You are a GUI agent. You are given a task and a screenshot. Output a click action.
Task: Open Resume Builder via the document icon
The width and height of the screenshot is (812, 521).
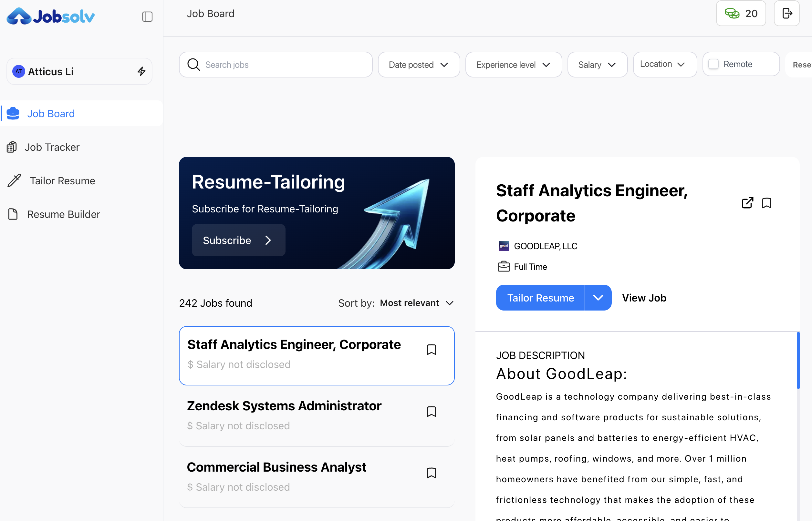tap(13, 214)
